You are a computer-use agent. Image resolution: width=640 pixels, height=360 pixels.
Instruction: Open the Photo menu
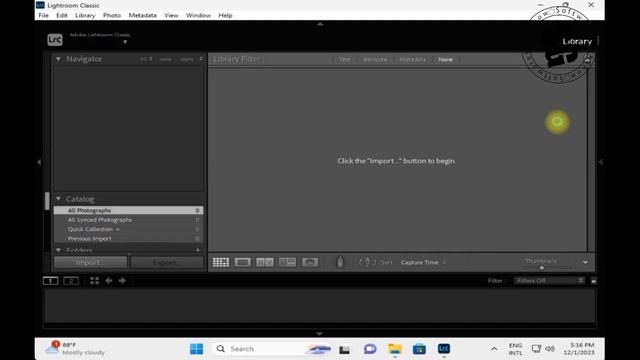112,16
